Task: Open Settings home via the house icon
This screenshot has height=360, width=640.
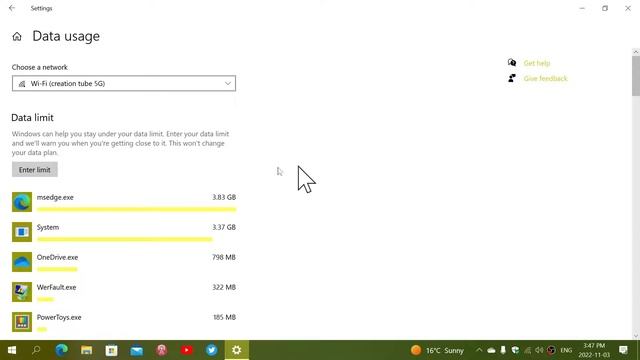Action: click(17, 37)
